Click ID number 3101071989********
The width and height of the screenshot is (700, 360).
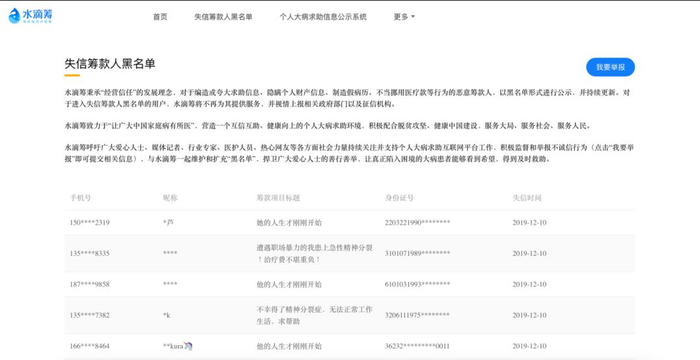point(417,253)
